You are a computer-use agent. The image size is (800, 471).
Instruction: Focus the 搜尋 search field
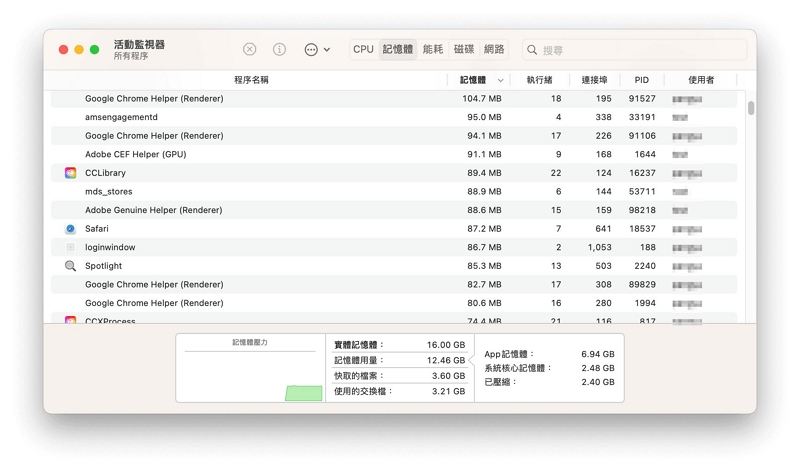coord(634,50)
